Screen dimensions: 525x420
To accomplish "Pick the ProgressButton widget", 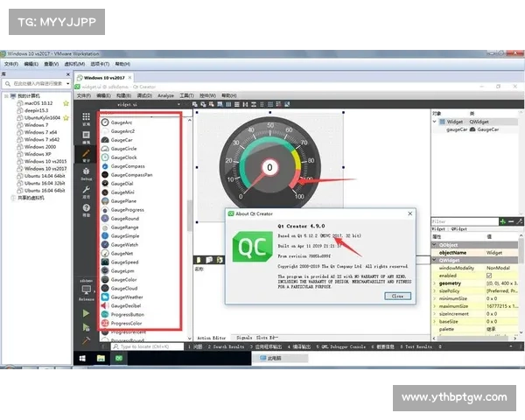I will pyautogui.click(x=127, y=314).
